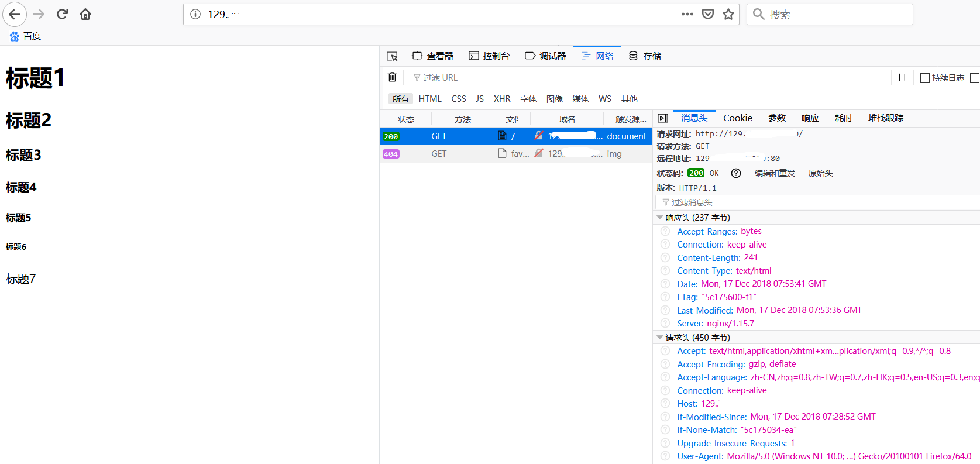
Task: Switch to the 调试器 tab
Action: click(545, 56)
